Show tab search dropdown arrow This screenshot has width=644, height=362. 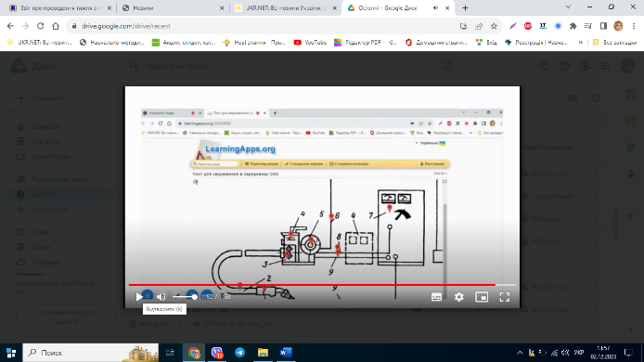tap(568, 7)
